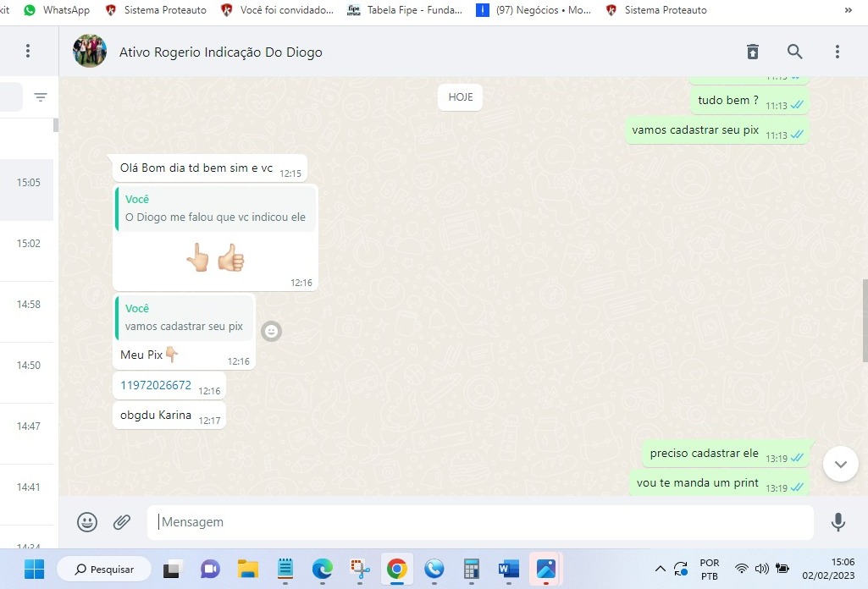This screenshot has width=868, height=589.
Task: Open the contact's profile picture thumbnail
Action: (90, 52)
